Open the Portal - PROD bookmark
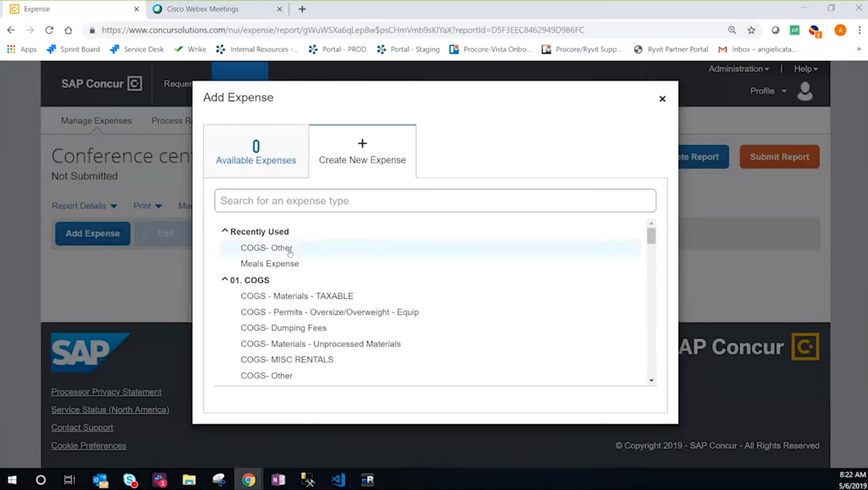Screen dimensions: 868x490 coord(337,49)
